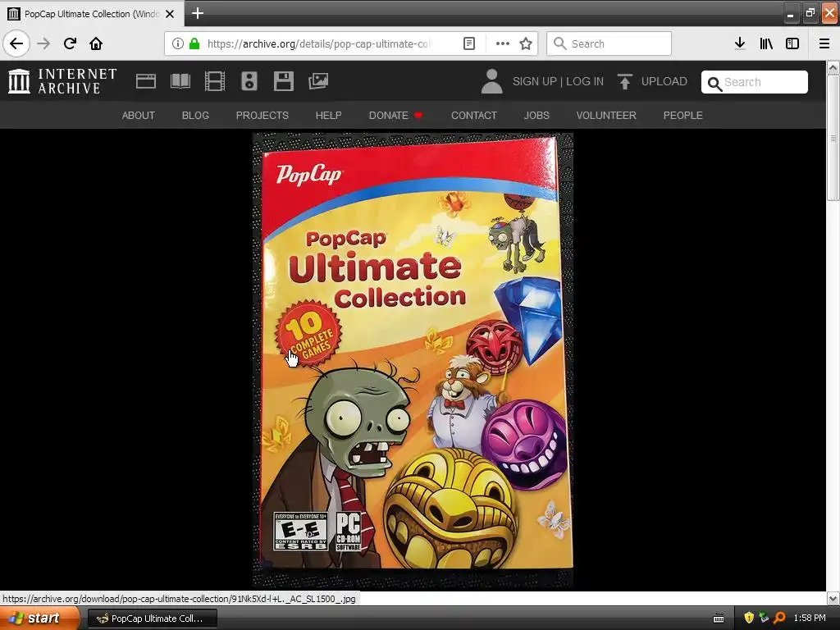The image size is (840, 630).
Task: Toggle the sidebar panel icon
Action: tap(792, 43)
